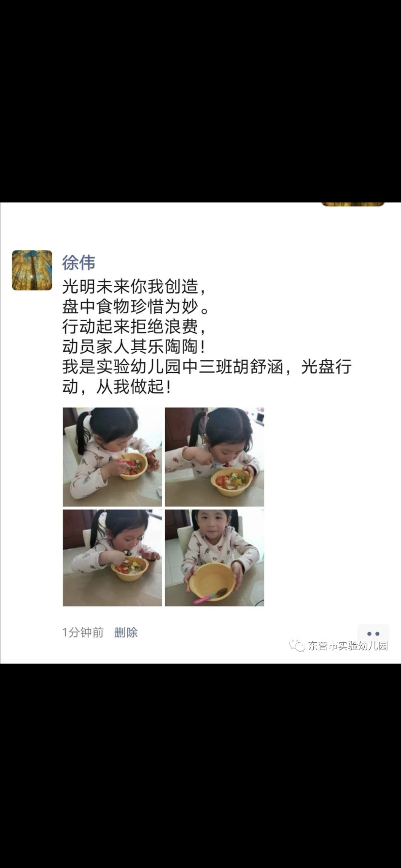The width and height of the screenshot is (401, 868).
Task: Open bottom-right photo showing empty yellow bowl
Action: click(x=215, y=558)
